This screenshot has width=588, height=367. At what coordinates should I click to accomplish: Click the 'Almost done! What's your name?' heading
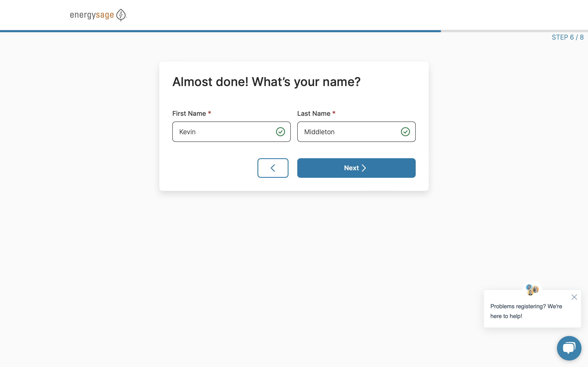click(x=266, y=82)
